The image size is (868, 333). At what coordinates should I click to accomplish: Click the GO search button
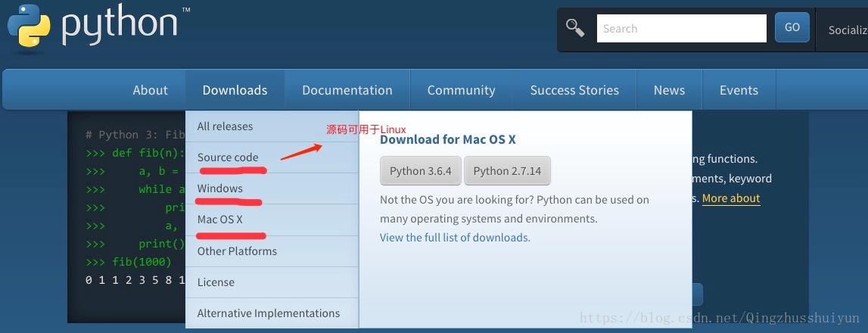coord(792,28)
